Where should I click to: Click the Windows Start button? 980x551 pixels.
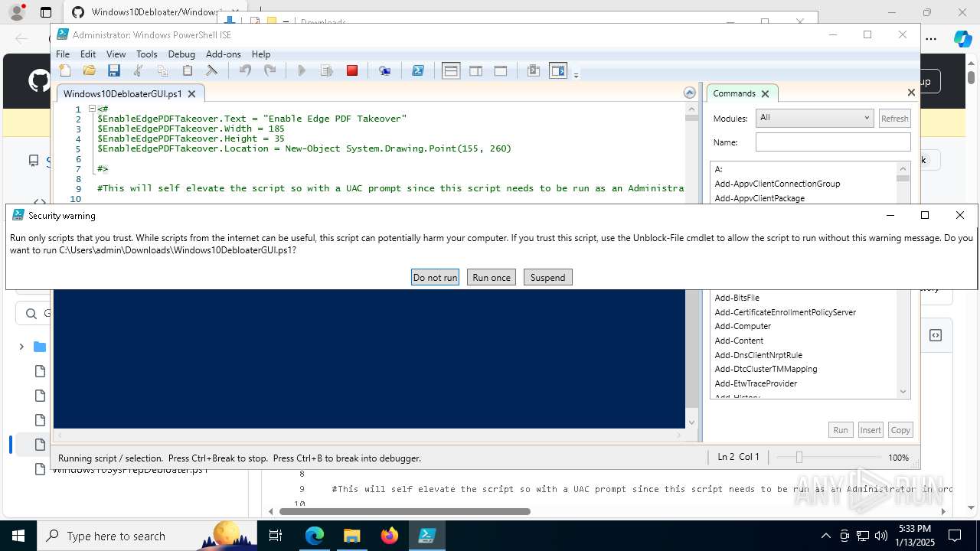point(18,536)
